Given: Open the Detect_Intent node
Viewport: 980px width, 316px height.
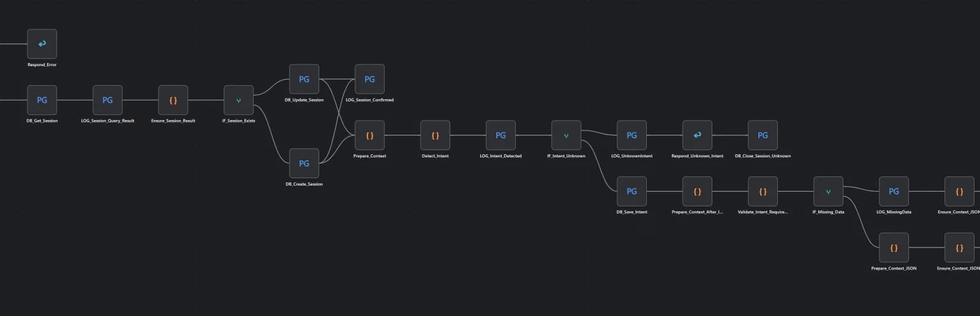Looking at the screenshot, I should 435,135.
